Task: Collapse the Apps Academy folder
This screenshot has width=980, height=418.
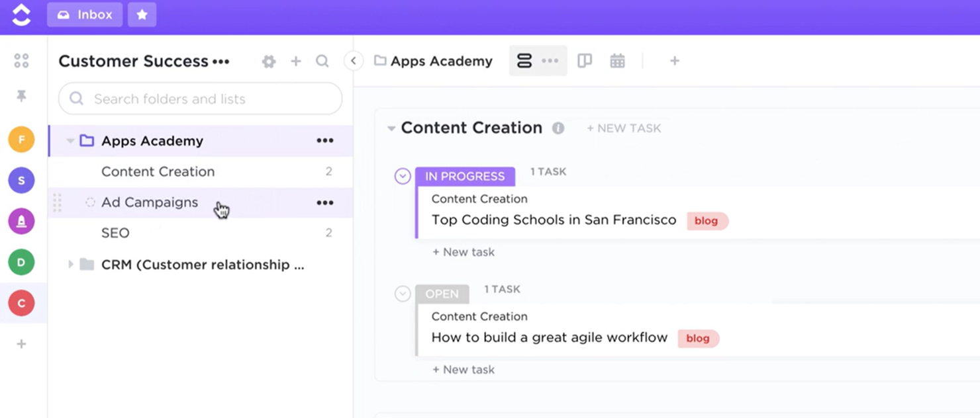Action: click(70, 141)
